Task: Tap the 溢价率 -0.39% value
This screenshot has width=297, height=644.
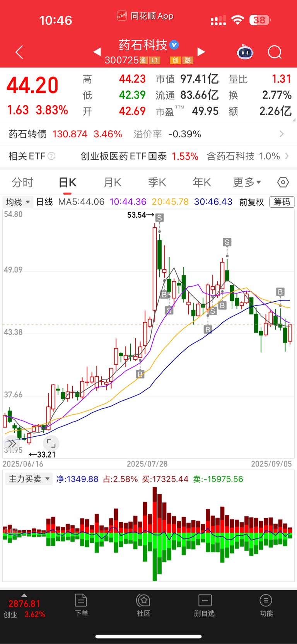Action: [184, 134]
